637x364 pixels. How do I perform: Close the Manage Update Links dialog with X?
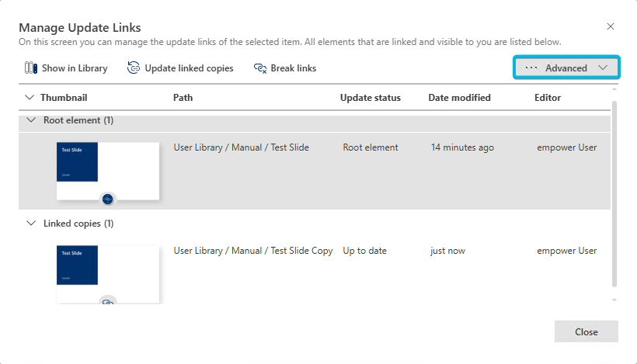pos(610,26)
